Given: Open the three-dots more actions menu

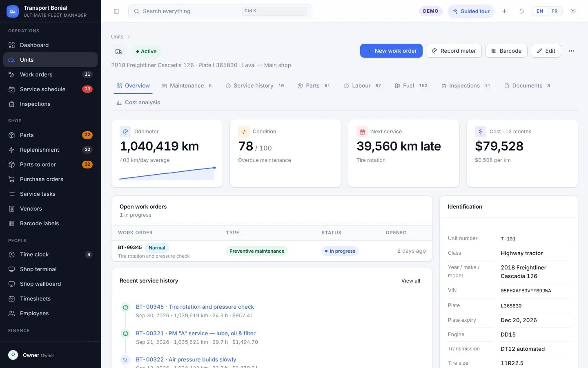Looking at the screenshot, I should pyautogui.click(x=571, y=51).
